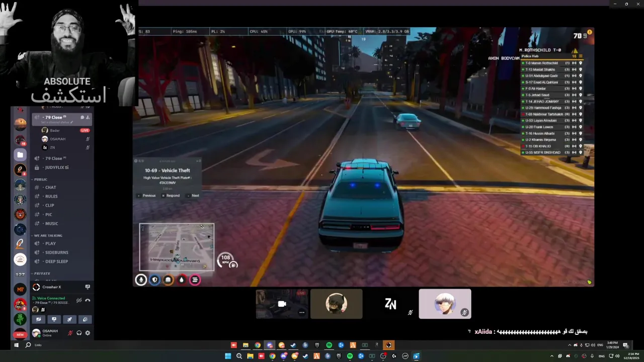Toggle deafen headphones in Discord user panel
Viewport: 644px width, 362px height.
coord(79,333)
